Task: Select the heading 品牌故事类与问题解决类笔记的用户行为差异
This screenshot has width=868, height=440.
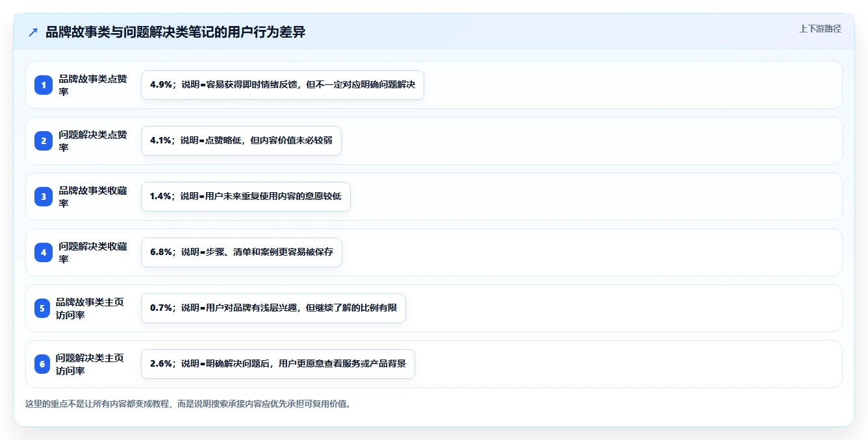Action: [x=175, y=32]
